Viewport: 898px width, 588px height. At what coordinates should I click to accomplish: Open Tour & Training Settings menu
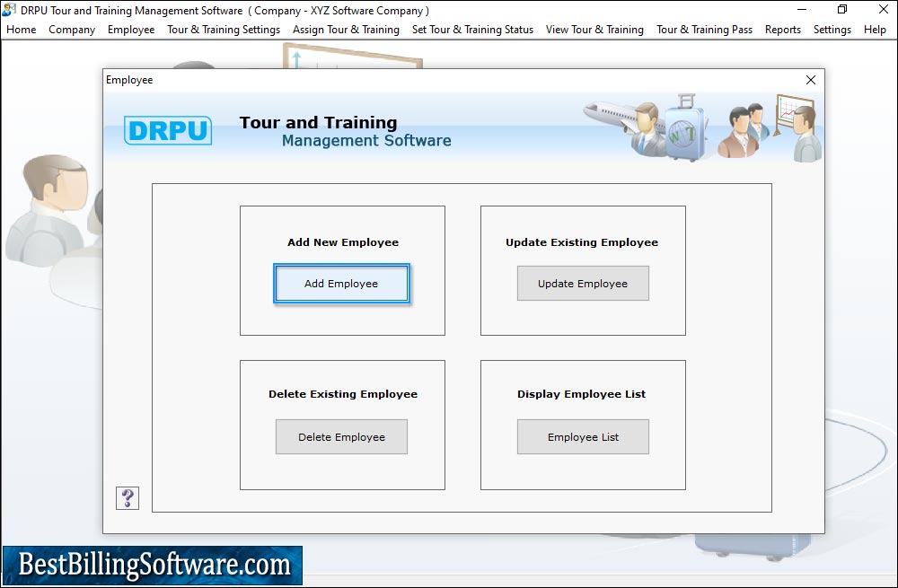pyautogui.click(x=224, y=30)
